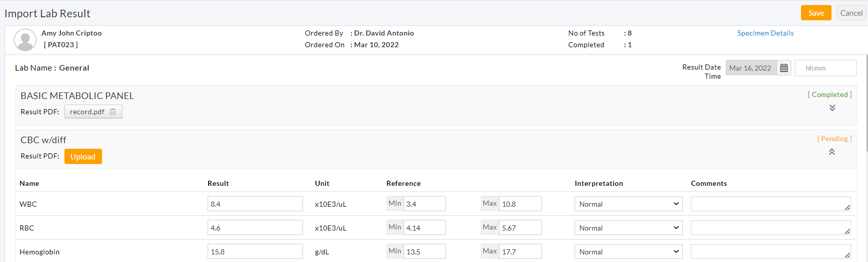Viewport: 868px width, 262px height.
Task: Click the Hemoglobin reference Max field
Action: (520, 252)
